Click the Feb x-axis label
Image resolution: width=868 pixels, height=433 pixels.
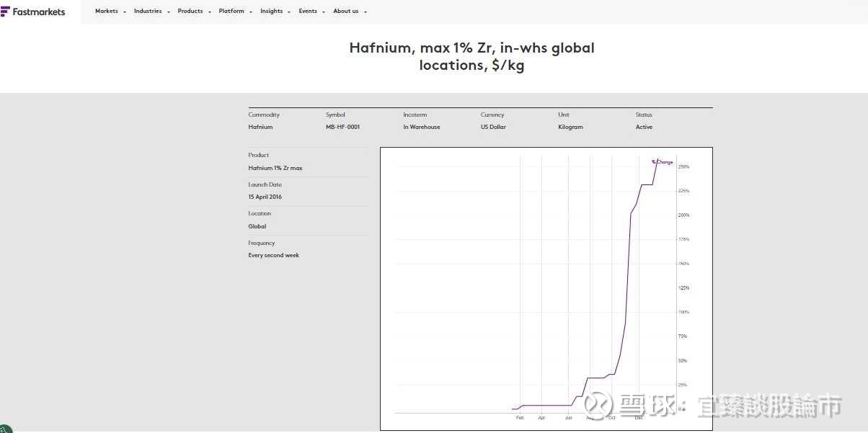pos(520,418)
